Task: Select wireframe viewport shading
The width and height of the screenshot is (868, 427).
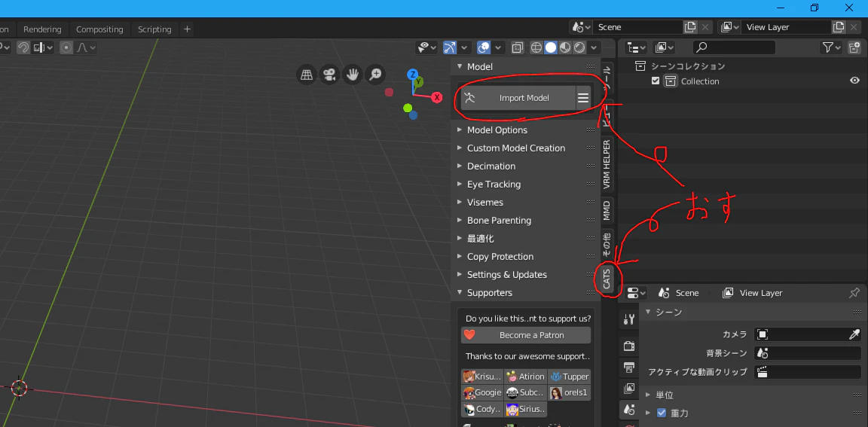Action: click(x=536, y=47)
